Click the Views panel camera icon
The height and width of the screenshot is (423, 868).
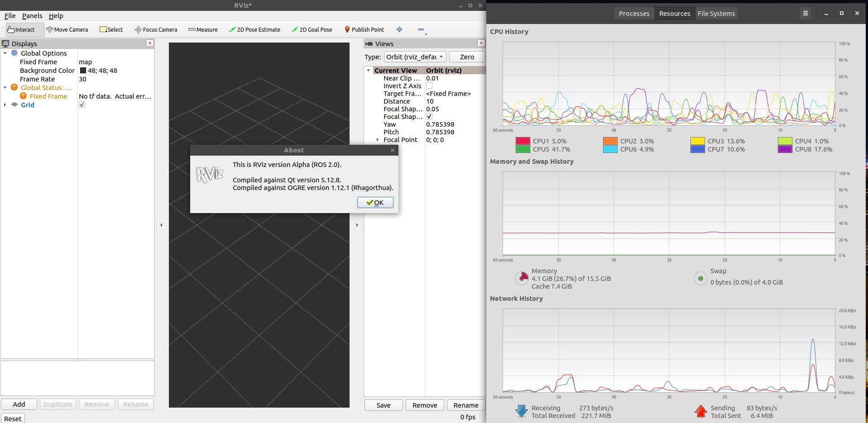point(369,44)
